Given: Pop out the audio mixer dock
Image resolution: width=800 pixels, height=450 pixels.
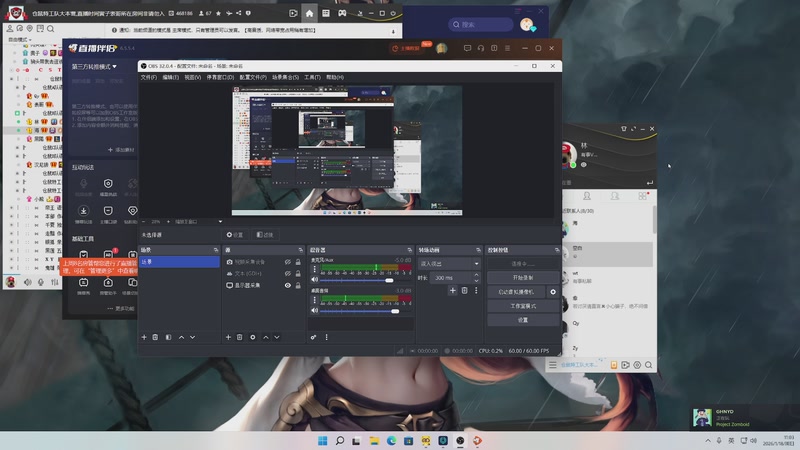Looking at the screenshot, I should point(410,250).
